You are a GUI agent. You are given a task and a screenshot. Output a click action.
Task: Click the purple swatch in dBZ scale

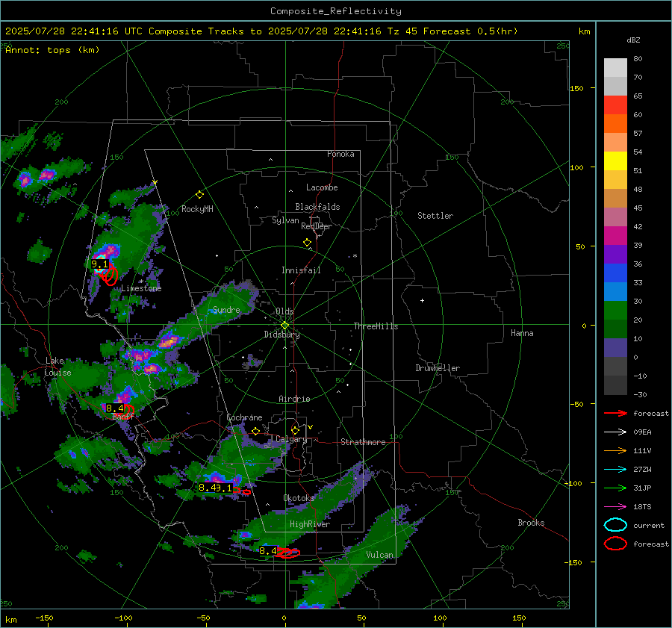615,254
